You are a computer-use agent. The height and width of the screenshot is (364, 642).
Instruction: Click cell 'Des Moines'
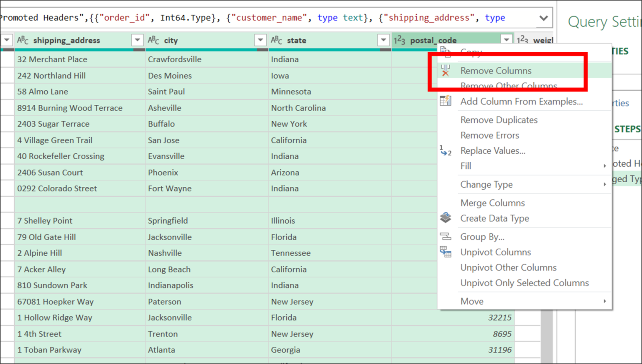[207, 76]
